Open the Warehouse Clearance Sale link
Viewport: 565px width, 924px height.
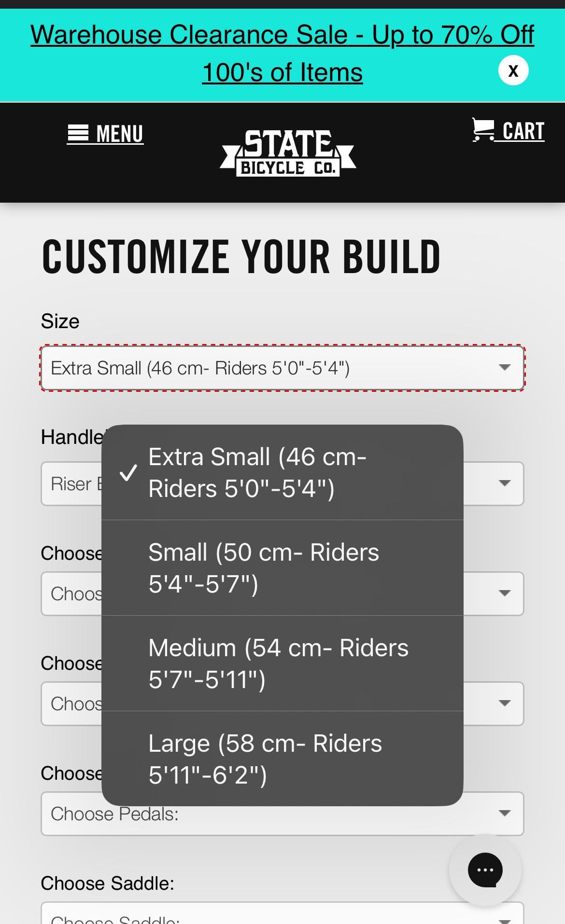[282, 35]
